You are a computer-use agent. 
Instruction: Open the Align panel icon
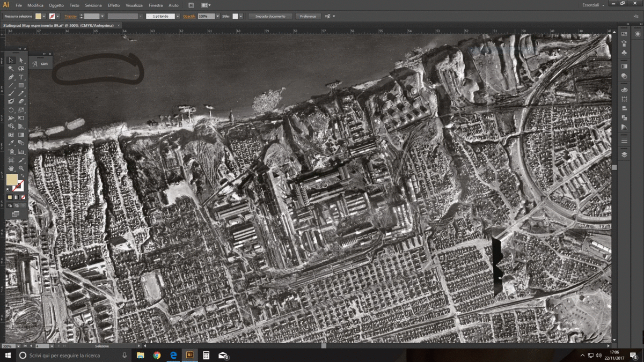pos(624,108)
